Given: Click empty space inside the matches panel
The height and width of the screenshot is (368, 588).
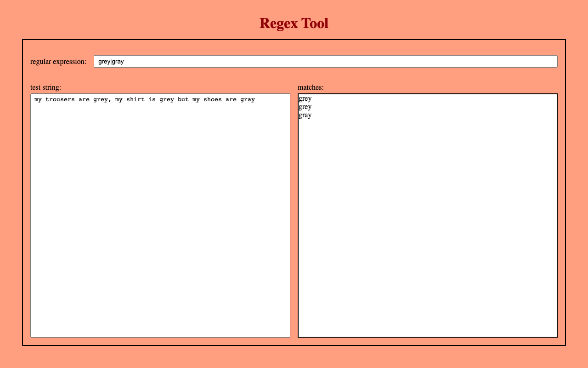Looking at the screenshot, I should coord(427,230).
